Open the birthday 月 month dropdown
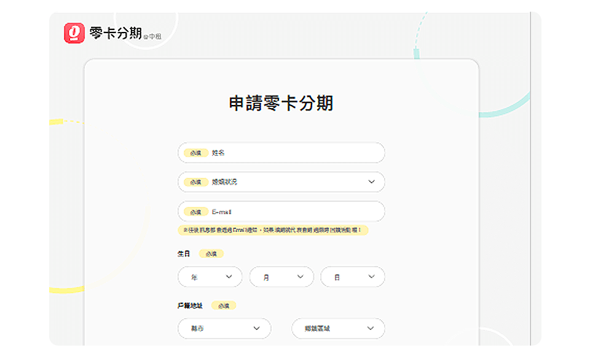Image resolution: width=590 pixels, height=364 pixels. 281,277
